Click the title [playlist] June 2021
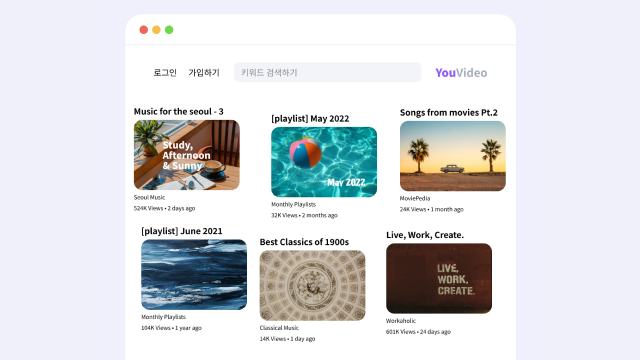 [x=182, y=231]
